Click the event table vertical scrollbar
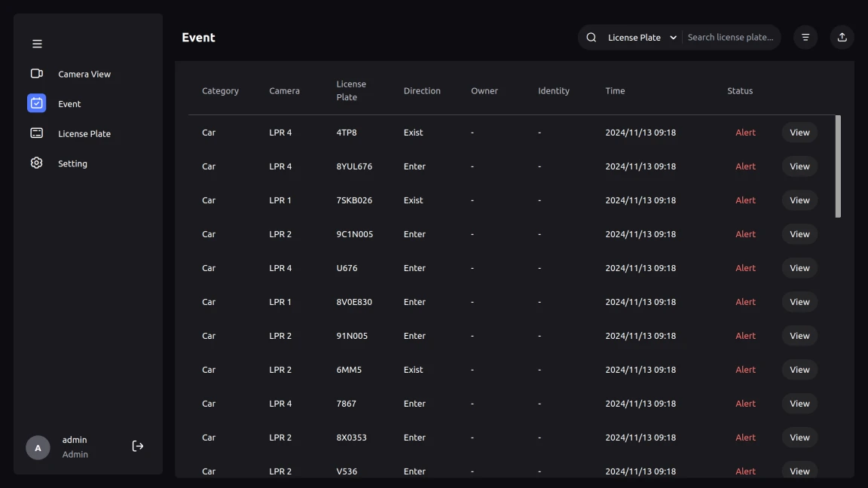Image resolution: width=868 pixels, height=488 pixels. (x=838, y=166)
